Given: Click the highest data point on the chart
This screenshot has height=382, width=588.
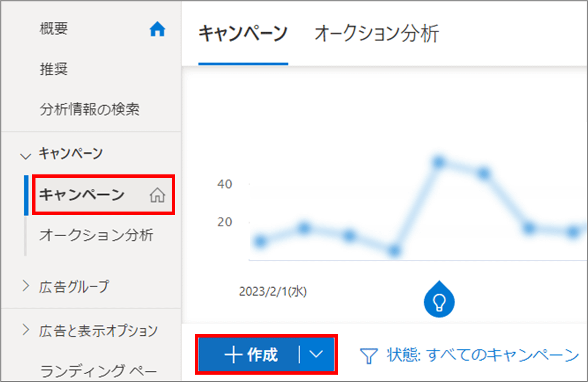Looking at the screenshot, I should pyautogui.click(x=439, y=163).
